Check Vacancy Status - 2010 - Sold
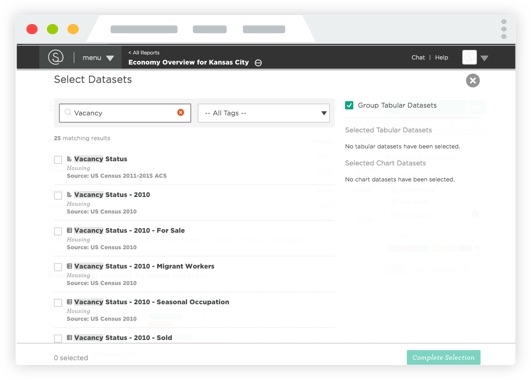 (58, 338)
